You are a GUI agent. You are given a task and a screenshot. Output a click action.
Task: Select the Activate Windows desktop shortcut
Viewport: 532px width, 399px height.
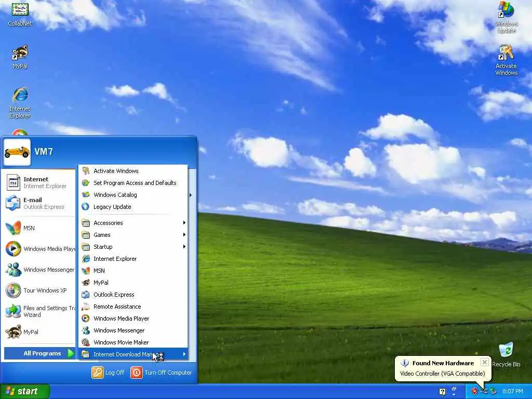(x=506, y=60)
